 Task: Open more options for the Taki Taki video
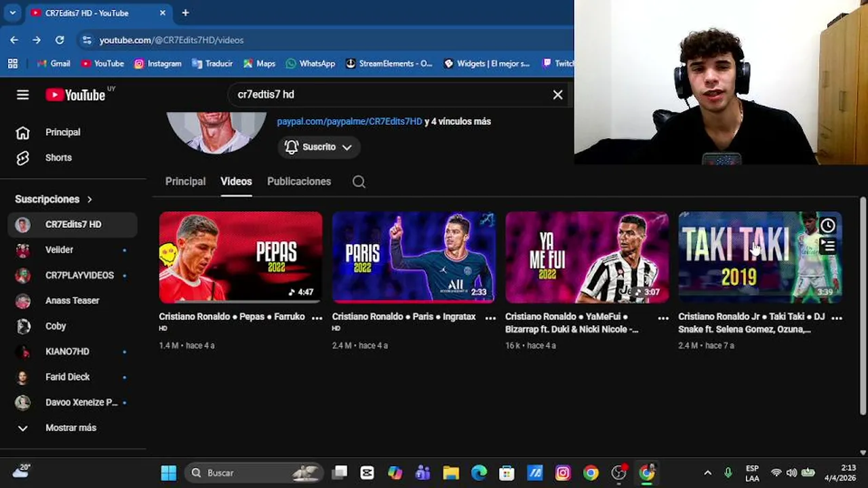click(837, 317)
